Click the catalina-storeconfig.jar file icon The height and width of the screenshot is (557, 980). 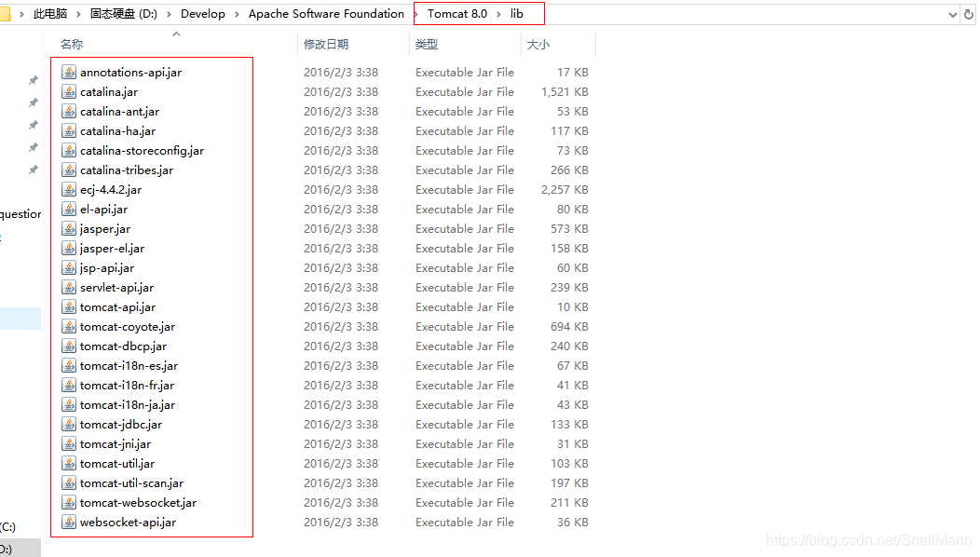tap(69, 151)
